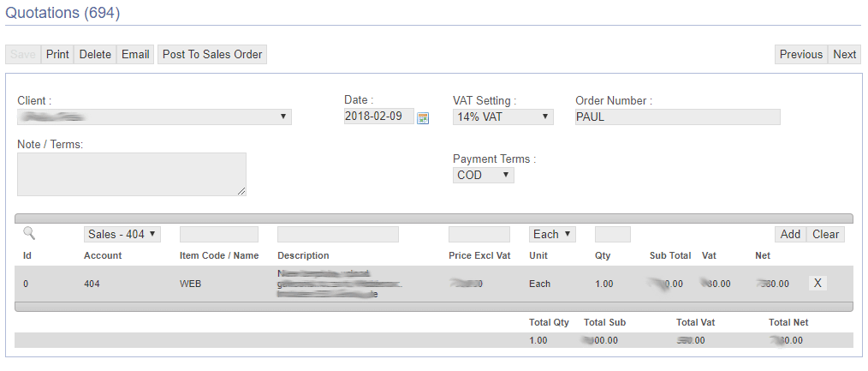This screenshot has height=371, width=868.
Task: Open the date picker calendar icon
Action: (x=422, y=118)
